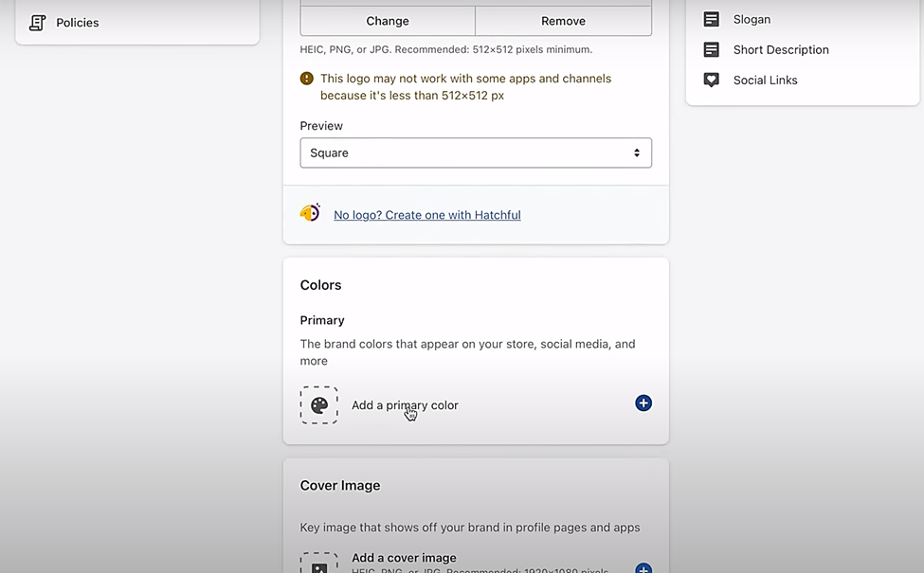Image resolution: width=924 pixels, height=573 pixels.
Task: Click the Slogan text icon
Action: tap(712, 20)
